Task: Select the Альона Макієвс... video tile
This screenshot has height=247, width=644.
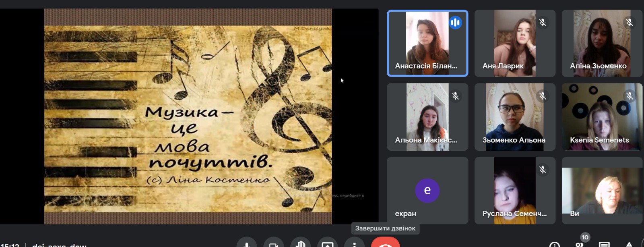Action: pos(427,117)
